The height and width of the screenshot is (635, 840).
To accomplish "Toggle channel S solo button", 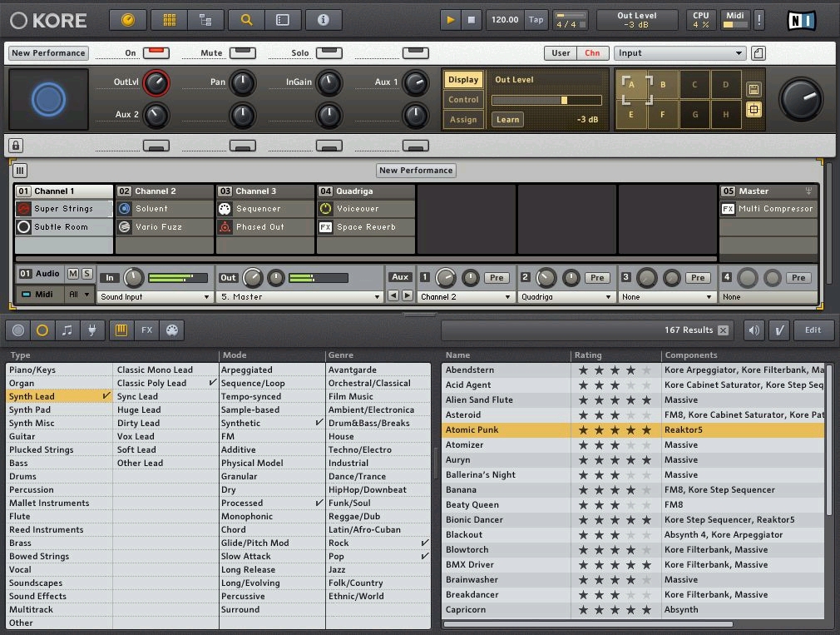I will tap(86, 274).
